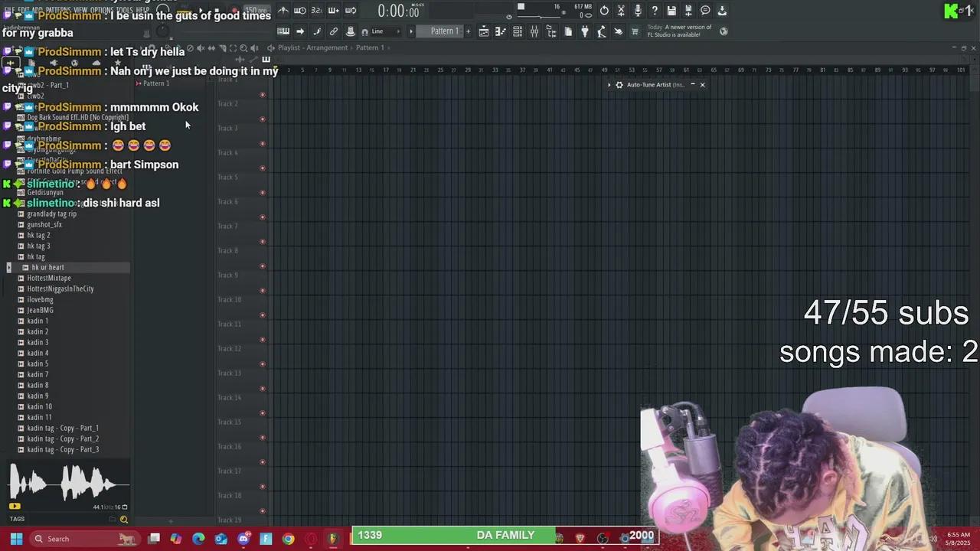Mute Track 5 using its dot
980x551 pixels.
(263, 193)
